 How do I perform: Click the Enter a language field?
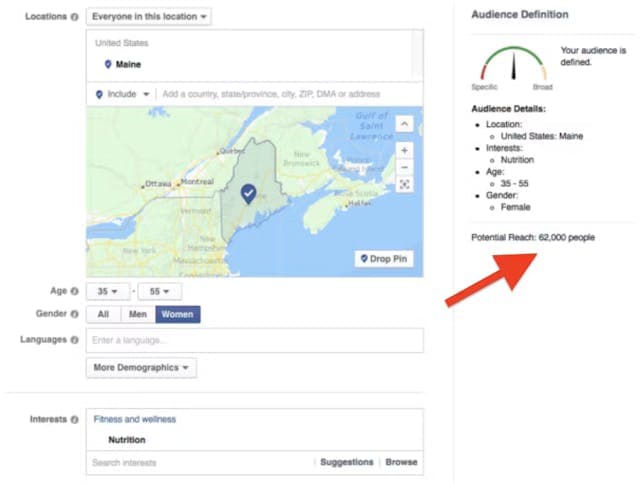coord(254,340)
